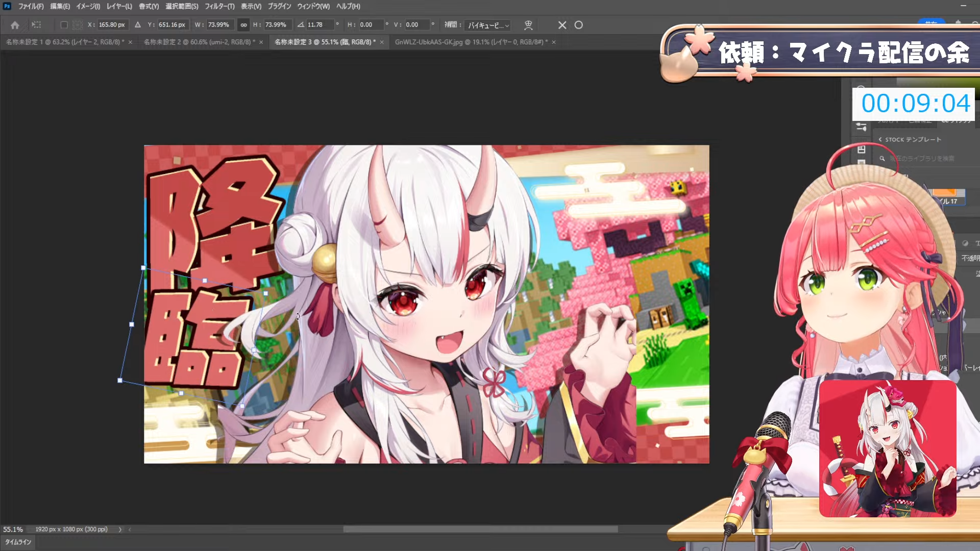This screenshot has width=980, height=551.
Task: Click the rotation field showing 11.78
Action: click(x=320, y=24)
